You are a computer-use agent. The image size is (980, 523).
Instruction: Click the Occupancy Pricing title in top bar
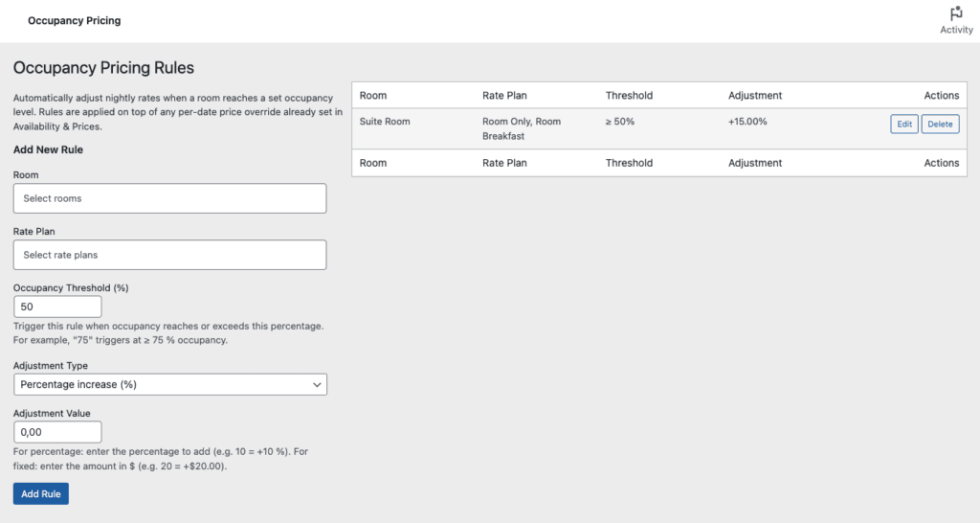75,20
